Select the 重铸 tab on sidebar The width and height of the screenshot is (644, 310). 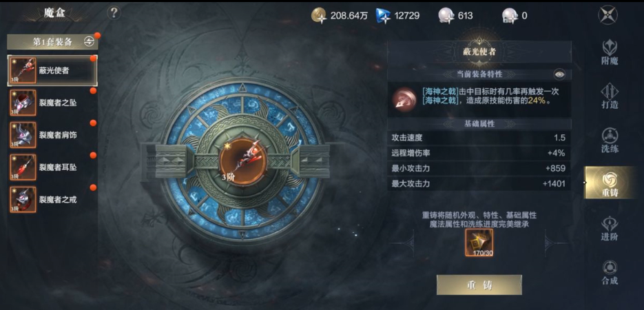[610, 183]
